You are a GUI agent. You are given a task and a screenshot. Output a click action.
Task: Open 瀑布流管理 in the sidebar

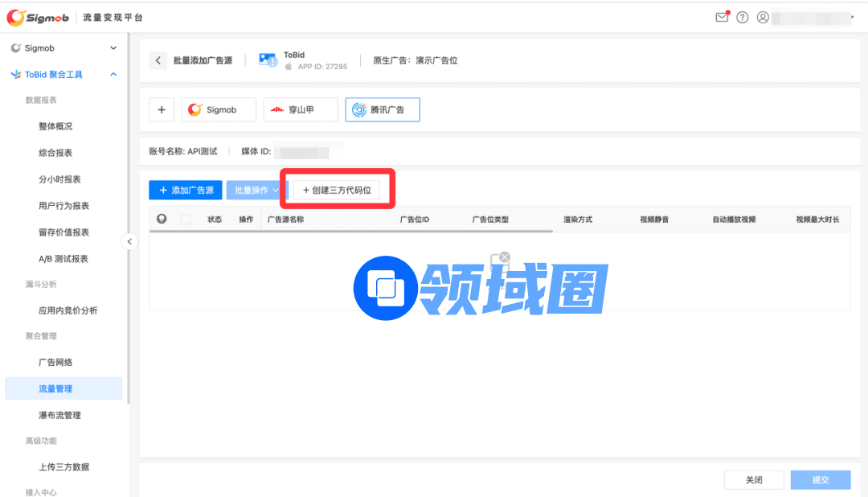point(59,415)
